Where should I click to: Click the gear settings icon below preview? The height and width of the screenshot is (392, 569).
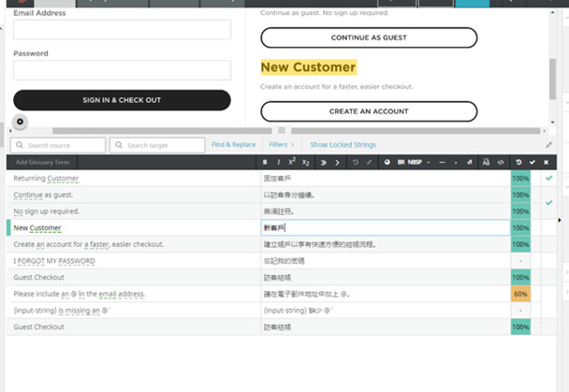tap(21, 123)
